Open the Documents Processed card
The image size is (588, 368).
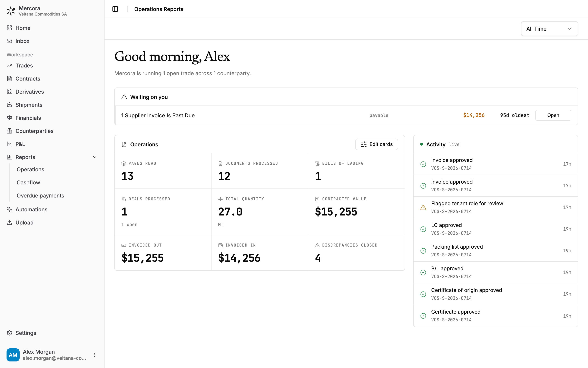tap(259, 171)
